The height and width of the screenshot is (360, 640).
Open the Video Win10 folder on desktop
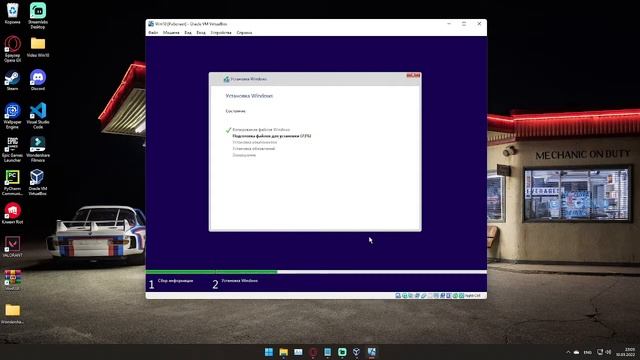38,47
